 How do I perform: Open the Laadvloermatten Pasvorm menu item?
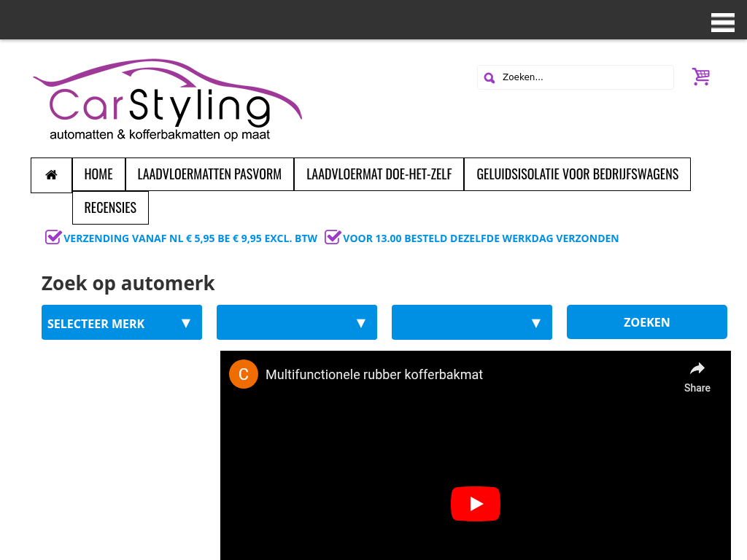click(x=209, y=174)
